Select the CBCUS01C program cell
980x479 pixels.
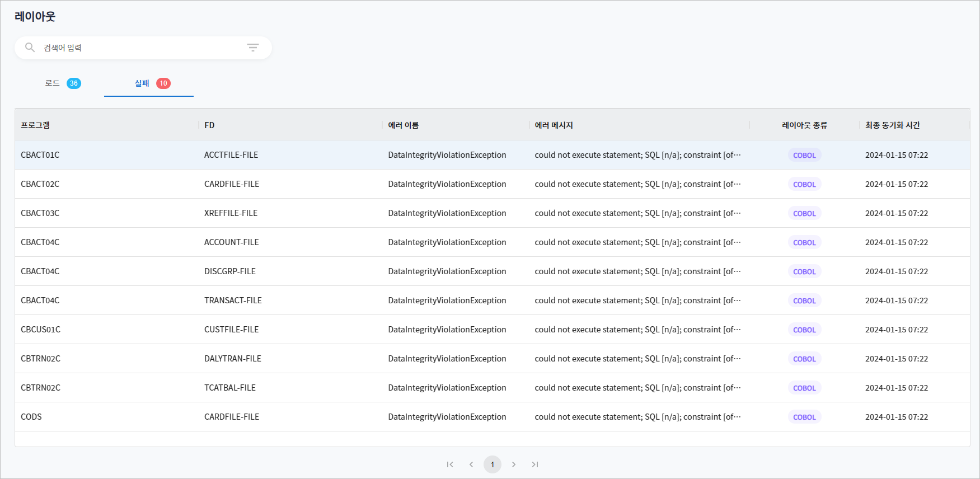pyautogui.click(x=40, y=330)
